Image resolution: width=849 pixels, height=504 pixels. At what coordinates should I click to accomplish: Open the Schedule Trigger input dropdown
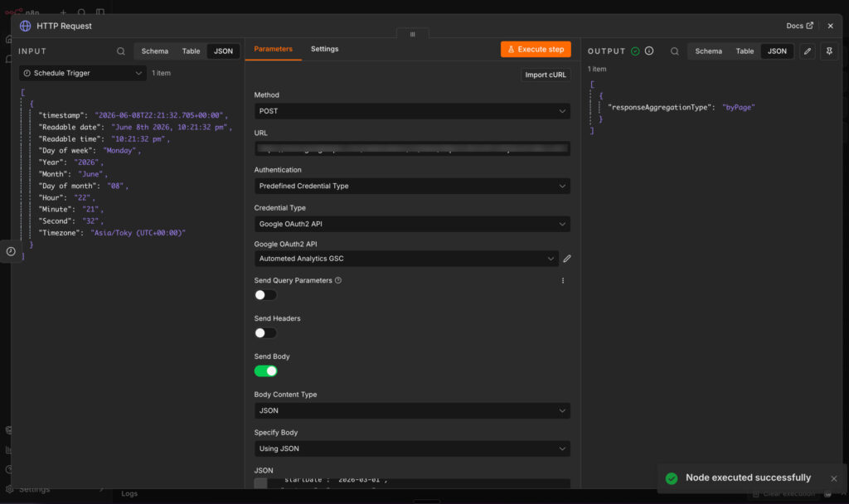83,73
